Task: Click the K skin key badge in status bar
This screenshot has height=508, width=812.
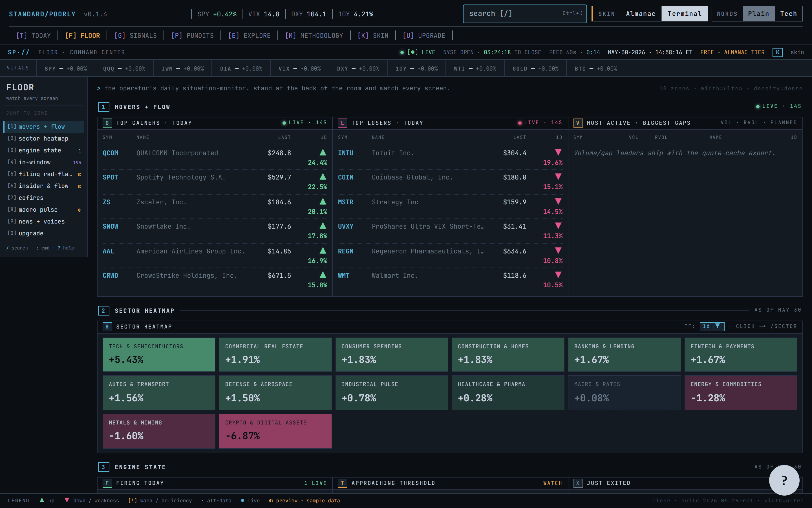Action: pos(777,52)
